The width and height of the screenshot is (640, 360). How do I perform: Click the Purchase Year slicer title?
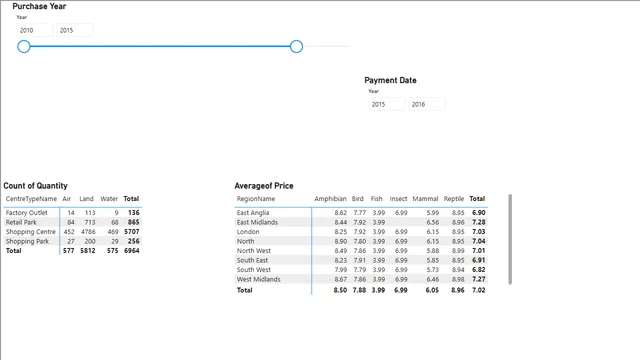coord(39,6)
